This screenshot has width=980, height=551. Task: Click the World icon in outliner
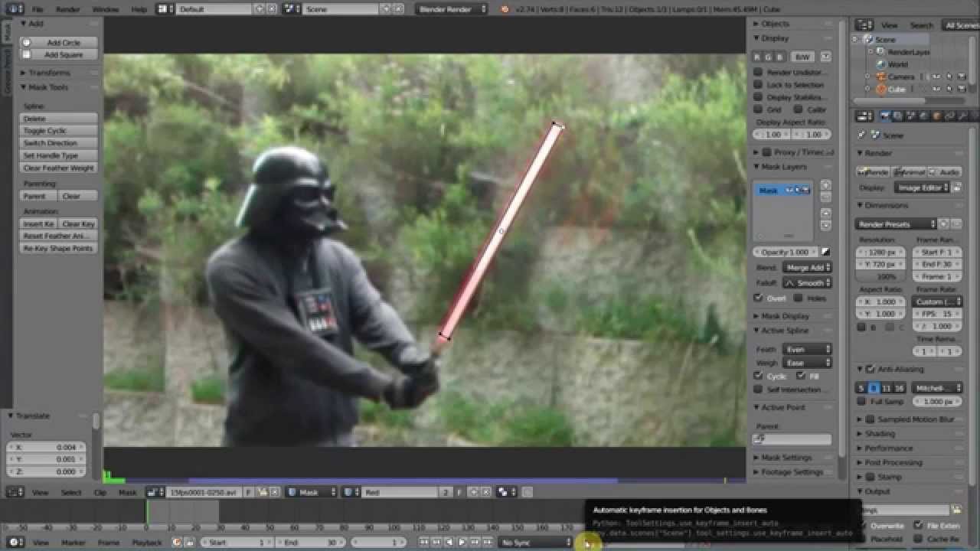[x=881, y=64]
